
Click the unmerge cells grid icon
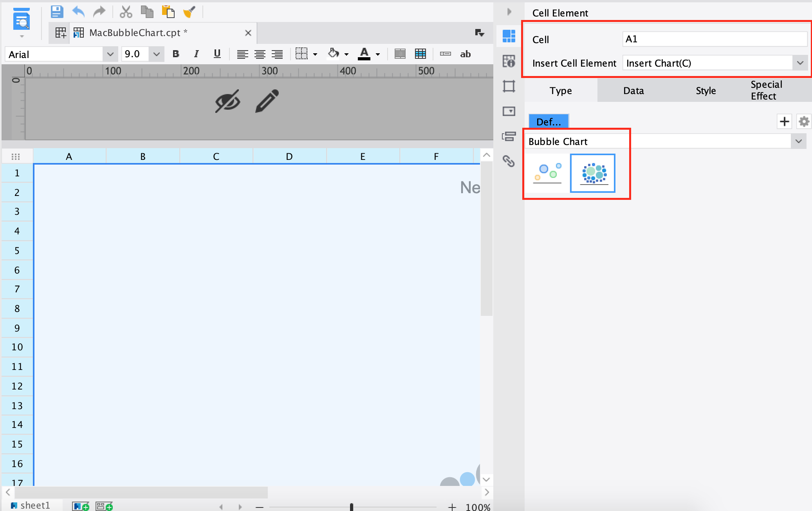click(x=420, y=54)
